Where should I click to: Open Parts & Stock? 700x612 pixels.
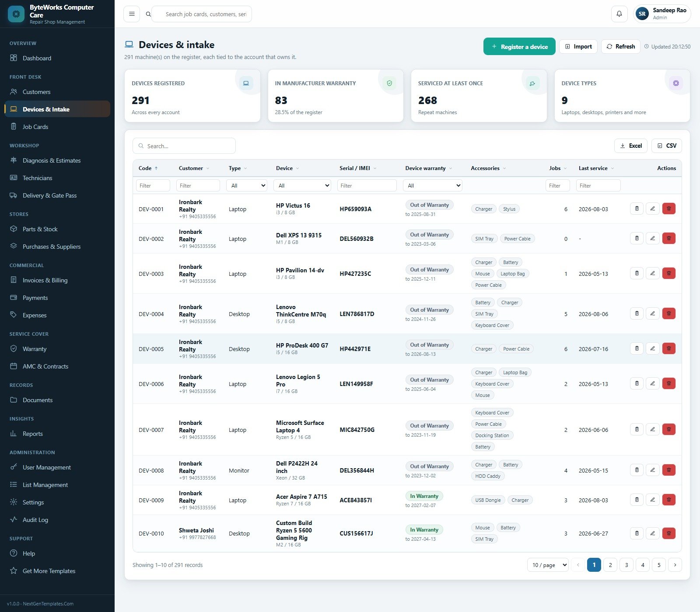coord(57,229)
